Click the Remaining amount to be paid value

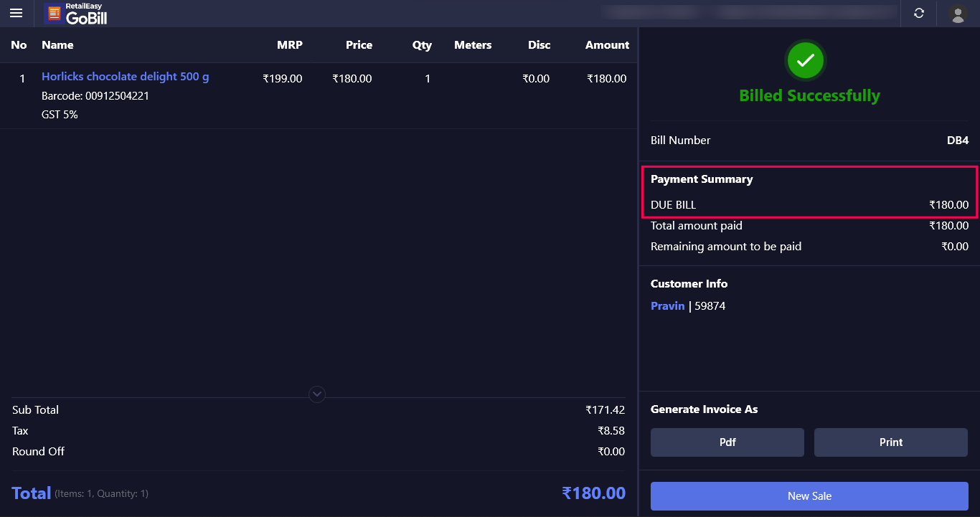[x=955, y=247]
